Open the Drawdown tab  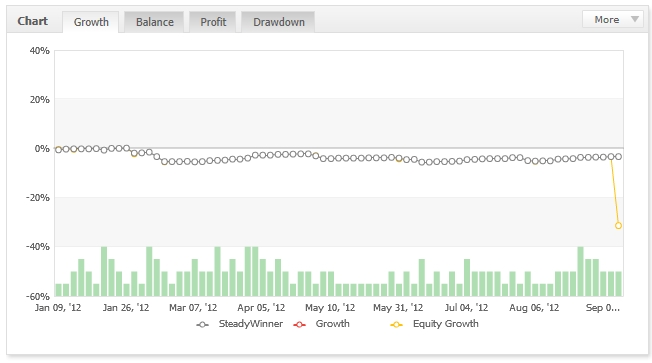pyautogui.click(x=278, y=22)
